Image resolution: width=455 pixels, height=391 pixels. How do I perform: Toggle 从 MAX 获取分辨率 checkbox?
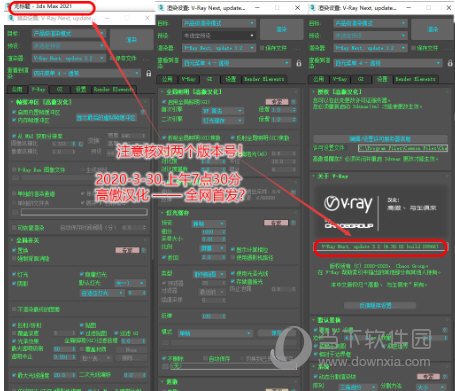point(14,136)
